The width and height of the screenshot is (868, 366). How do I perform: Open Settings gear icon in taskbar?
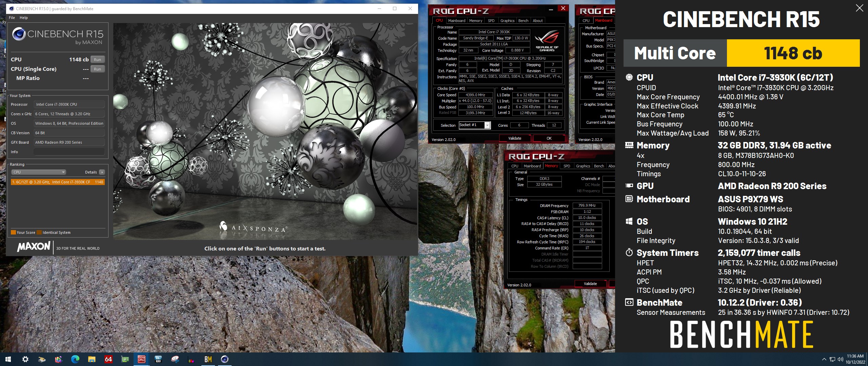pyautogui.click(x=25, y=359)
